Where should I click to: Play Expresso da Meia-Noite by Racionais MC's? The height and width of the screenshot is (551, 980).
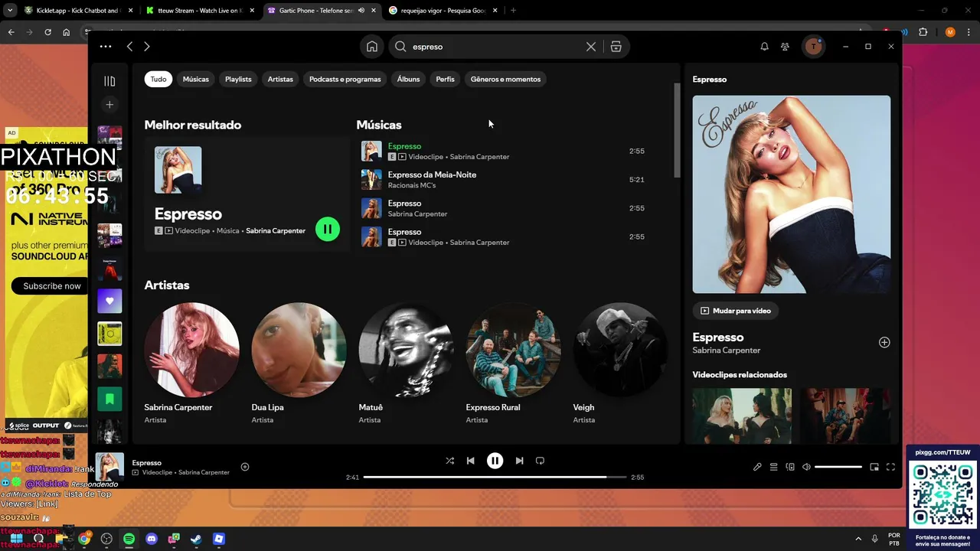503,179
